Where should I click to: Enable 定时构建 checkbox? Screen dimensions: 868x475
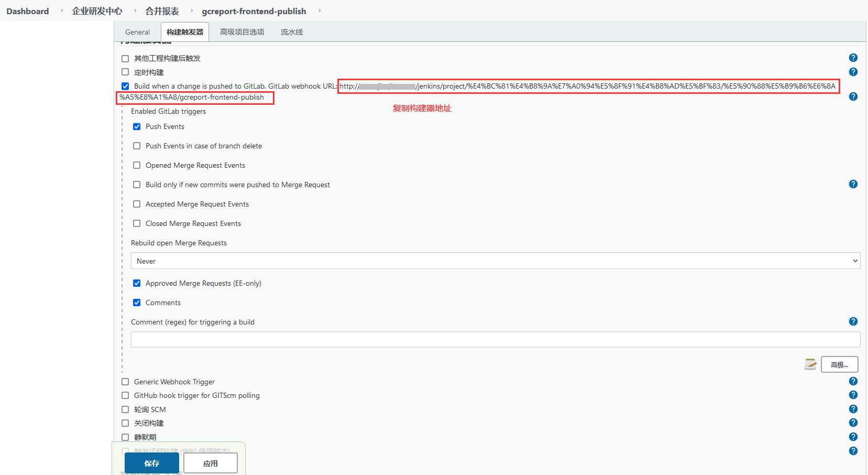(125, 72)
